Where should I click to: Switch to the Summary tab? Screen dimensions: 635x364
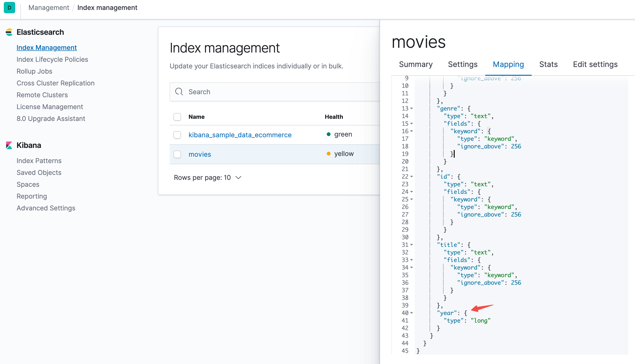pos(416,64)
